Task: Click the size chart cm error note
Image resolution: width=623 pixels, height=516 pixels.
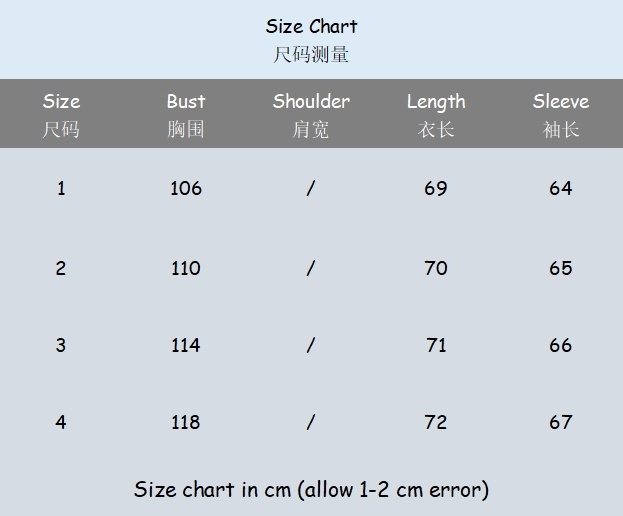Action: [x=311, y=489]
